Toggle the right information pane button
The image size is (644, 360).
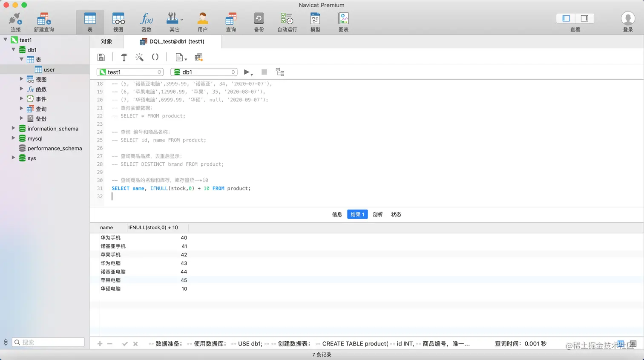(584, 18)
